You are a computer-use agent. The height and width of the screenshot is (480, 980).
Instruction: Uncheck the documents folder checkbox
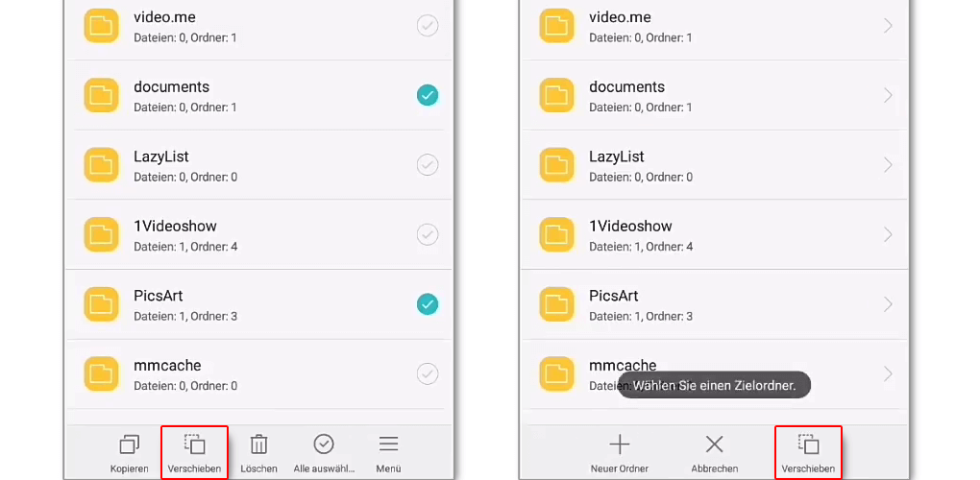(428, 95)
